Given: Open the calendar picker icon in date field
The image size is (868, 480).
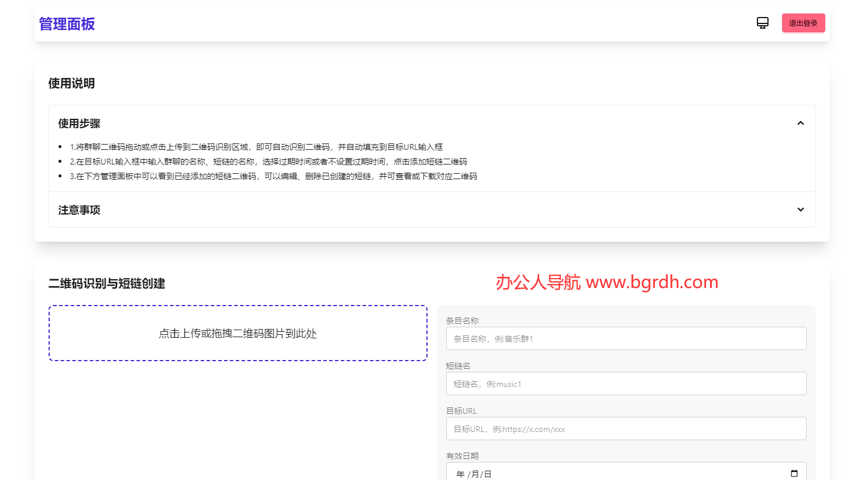Looking at the screenshot, I should point(794,474).
